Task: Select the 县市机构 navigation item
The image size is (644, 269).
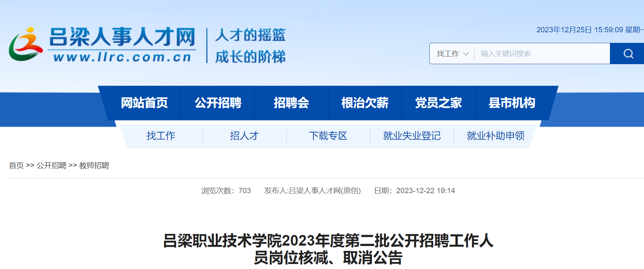Action: click(512, 103)
